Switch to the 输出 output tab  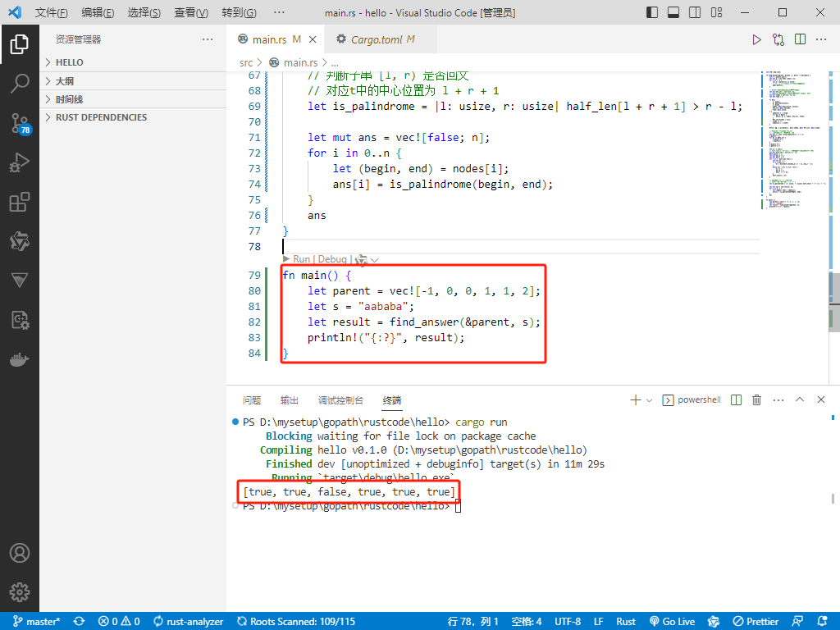click(x=290, y=400)
